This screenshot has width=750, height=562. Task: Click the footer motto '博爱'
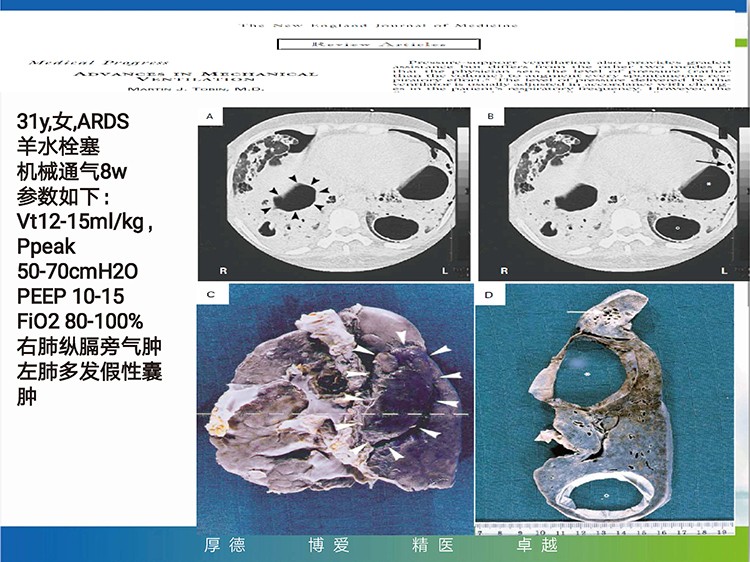329,545
